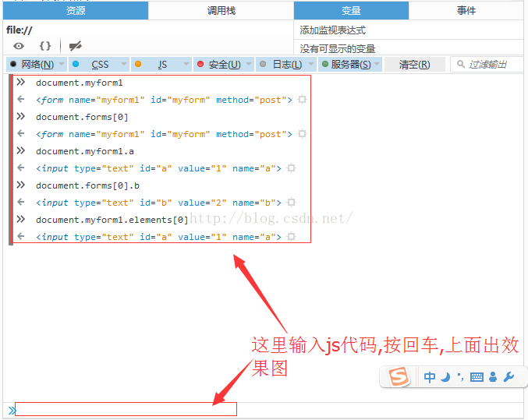Click the pretty-print braces icon

point(45,46)
